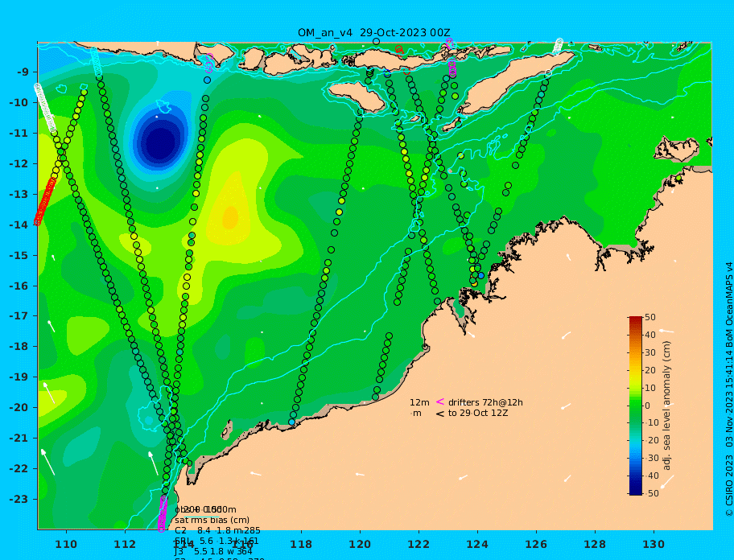734x560 pixels.
Task: Click the map title 'OM_an_v4 29-Oct-2023 00Z'
Action: pyautogui.click(x=374, y=33)
